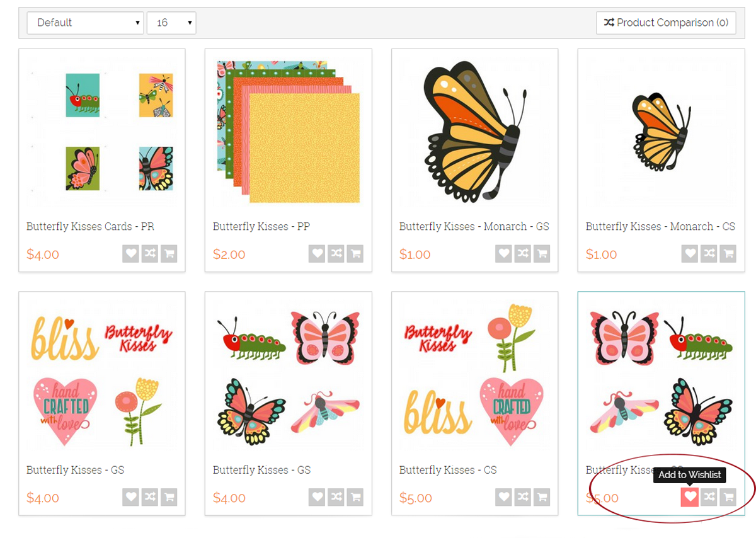Add the $5.00 Butterfly Kisses - CS to wishlist

[x=504, y=497]
